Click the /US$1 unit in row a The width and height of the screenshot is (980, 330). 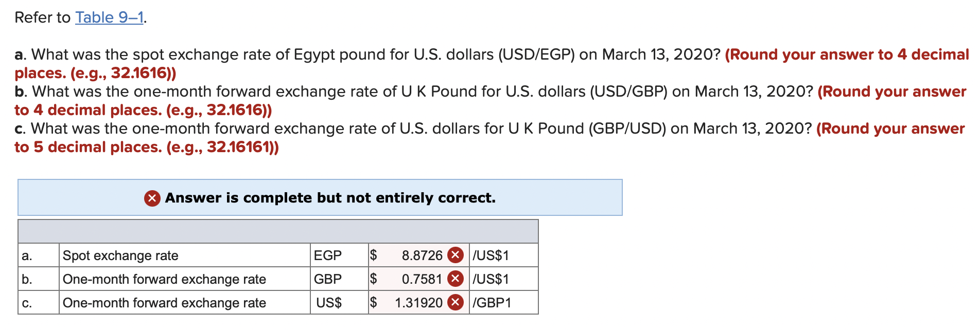click(x=491, y=255)
